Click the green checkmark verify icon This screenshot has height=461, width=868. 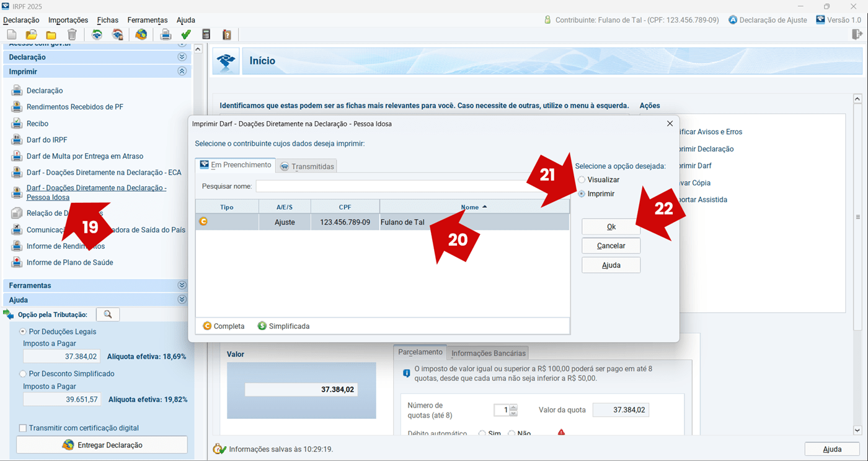click(x=186, y=35)
